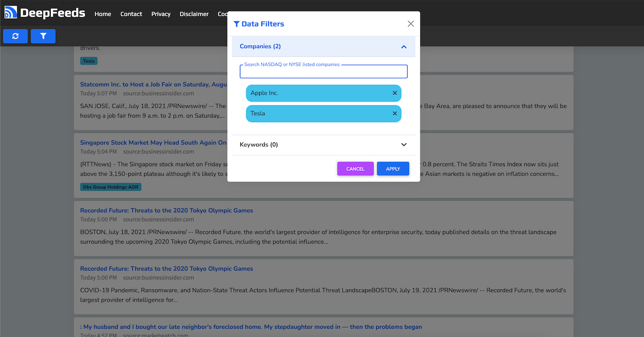Close the Data Filters dialog
This screenshot has height=337, width=644.
tap(411, 24)
